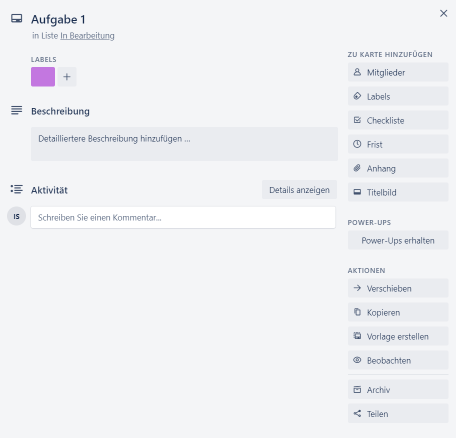Show activity with Details anzeigen
456x438 pixels.
(299, 190)
